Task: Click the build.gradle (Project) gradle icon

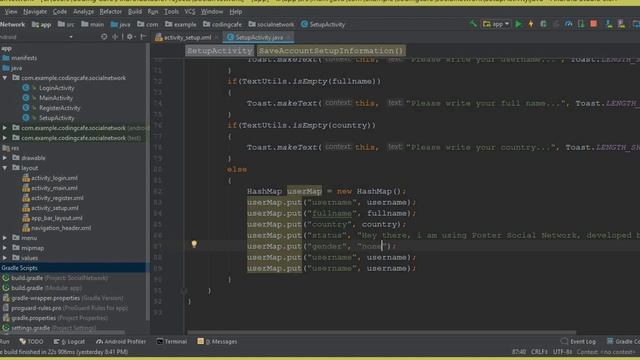Action: click(6, 278)
